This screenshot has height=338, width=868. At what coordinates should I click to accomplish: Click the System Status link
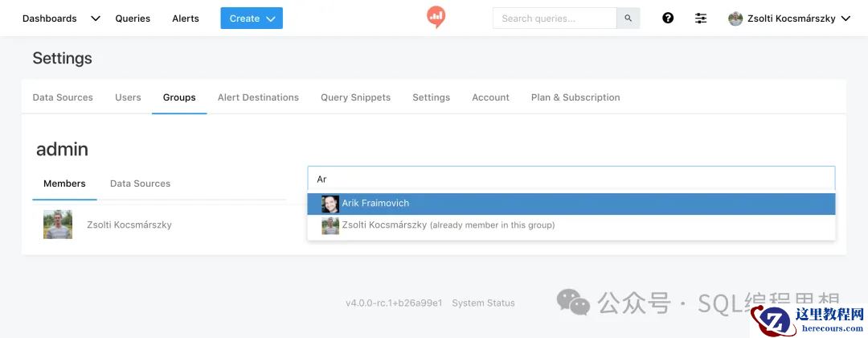[x=483, y=303]
